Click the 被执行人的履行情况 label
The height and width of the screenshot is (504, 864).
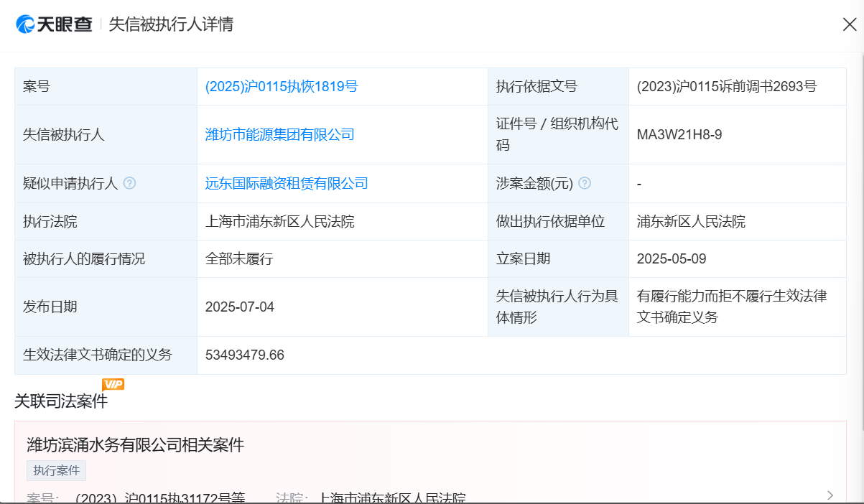[84, 259]
